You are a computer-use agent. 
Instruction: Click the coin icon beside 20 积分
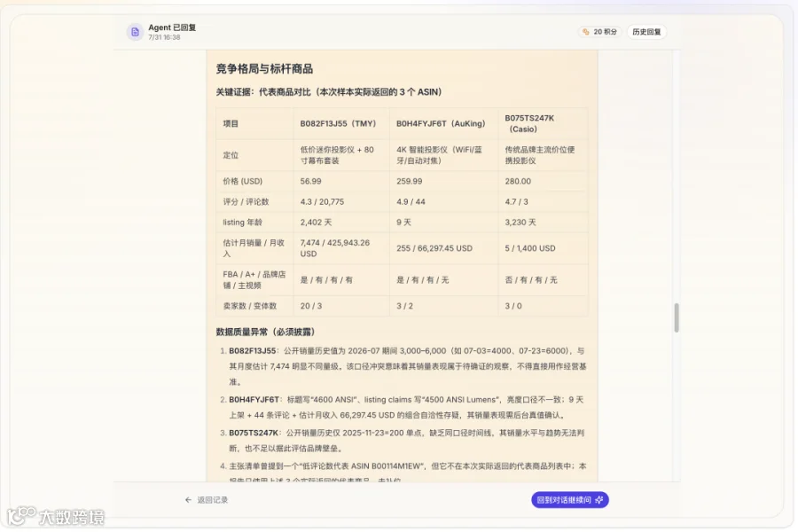[x=586, y=32]
